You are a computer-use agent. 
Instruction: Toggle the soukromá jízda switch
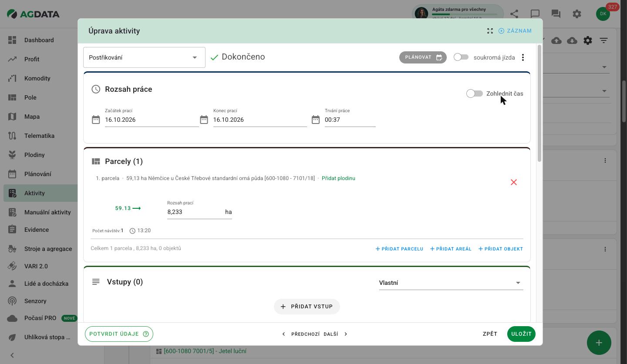coord(461,57)
